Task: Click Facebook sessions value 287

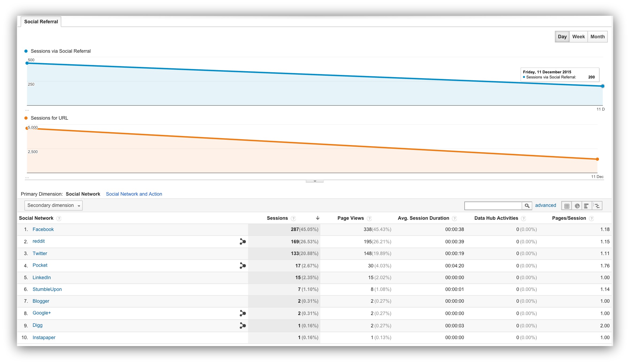Action: tap(295, 229)
